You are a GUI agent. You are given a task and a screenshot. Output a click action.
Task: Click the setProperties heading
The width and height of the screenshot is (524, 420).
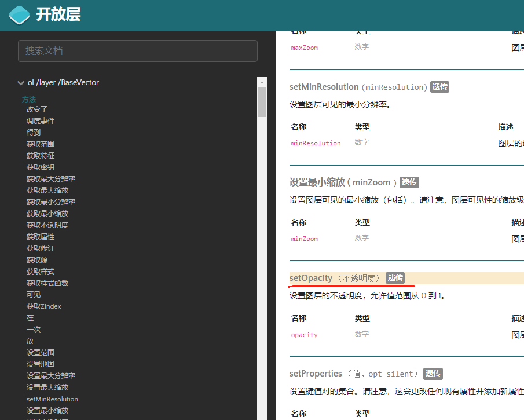(x=354, y=374)
